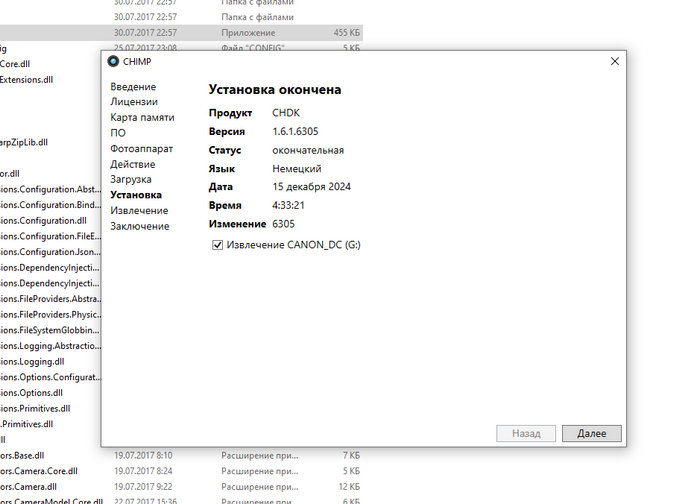Select Extensions.dll file in Explorer list

pos(26,79)
